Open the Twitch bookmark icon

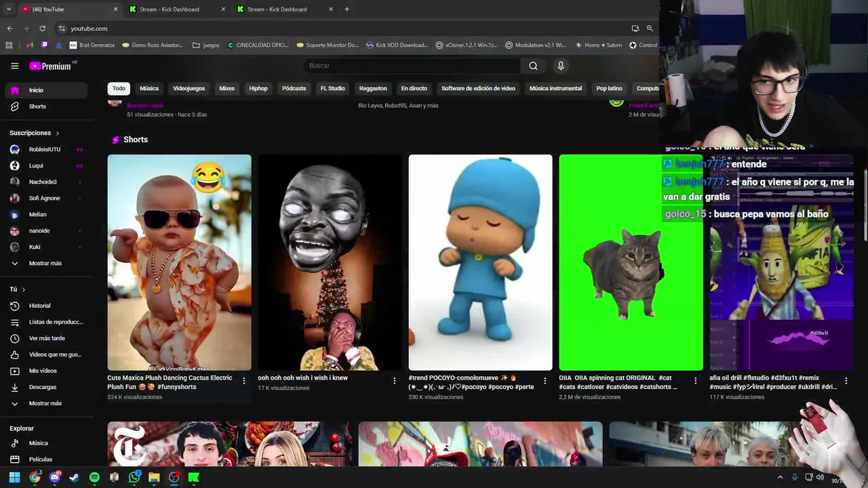pos(44,45)
